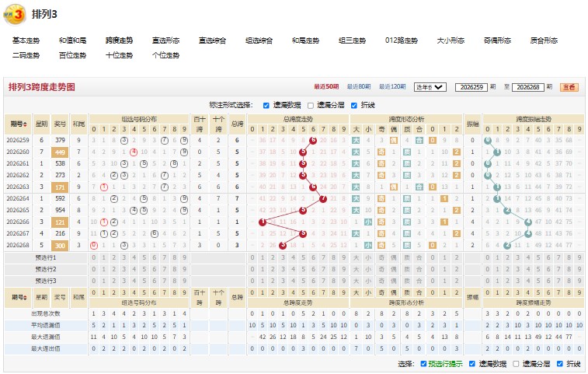
Task: Toggle bottom 折线 checkbox
Action: point(560,364)
